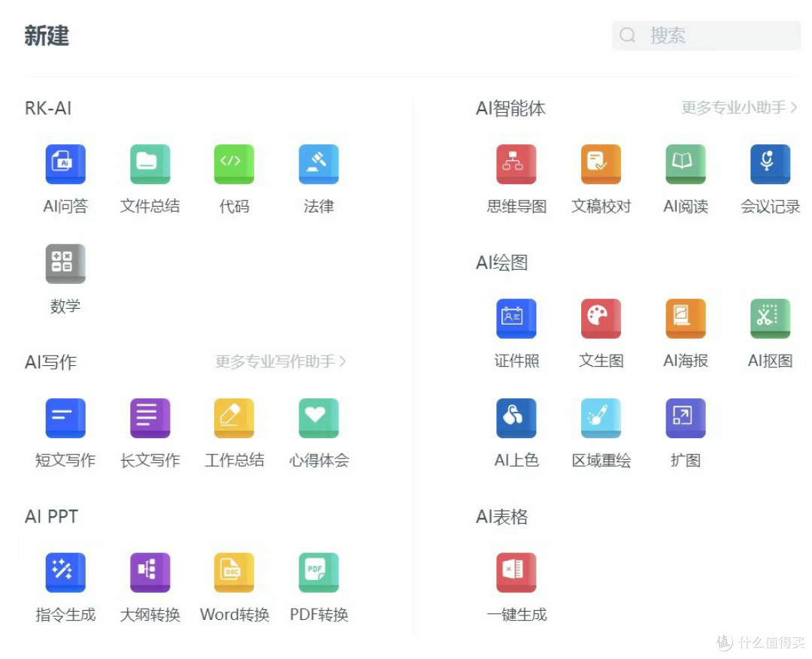This screenshot has height=659, width=812.
Task: Focus the 搜索 search field
Action: click(x=706, y=36)
